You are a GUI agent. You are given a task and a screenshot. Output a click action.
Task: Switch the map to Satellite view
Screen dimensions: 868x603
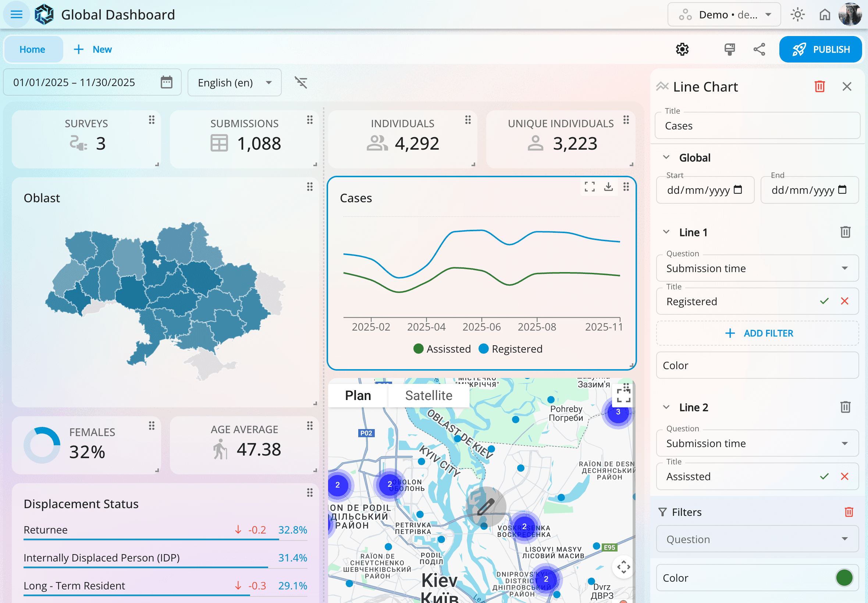428,395
